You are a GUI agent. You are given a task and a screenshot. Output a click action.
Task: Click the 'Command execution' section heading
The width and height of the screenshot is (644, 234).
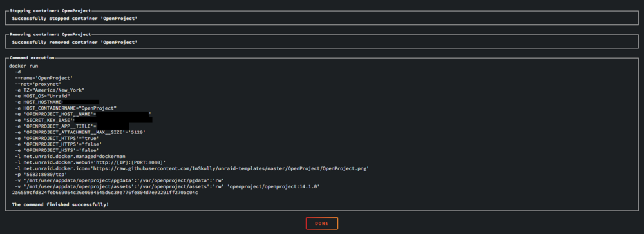[x=32, y=58]
